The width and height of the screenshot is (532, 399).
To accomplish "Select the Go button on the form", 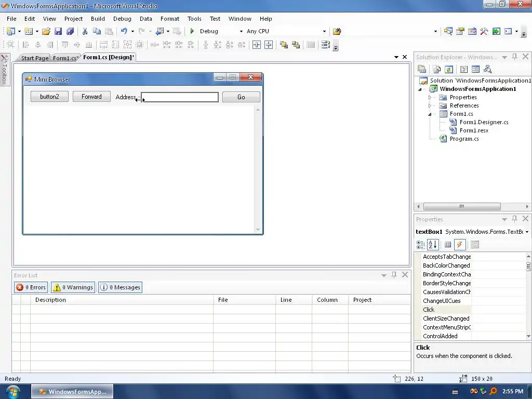I will pos(241,97).
